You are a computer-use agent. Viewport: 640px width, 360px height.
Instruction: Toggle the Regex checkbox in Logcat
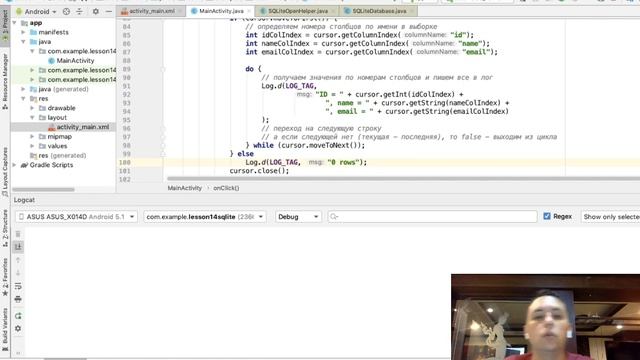547,216
